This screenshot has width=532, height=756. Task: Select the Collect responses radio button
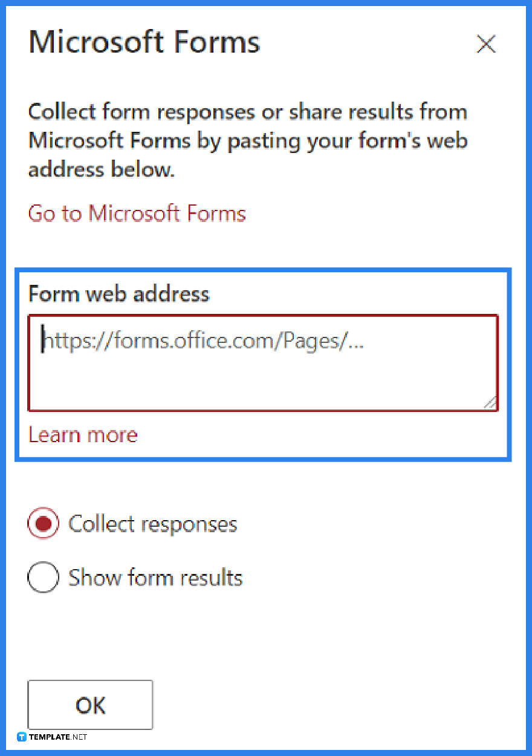(x=43, y=523)
